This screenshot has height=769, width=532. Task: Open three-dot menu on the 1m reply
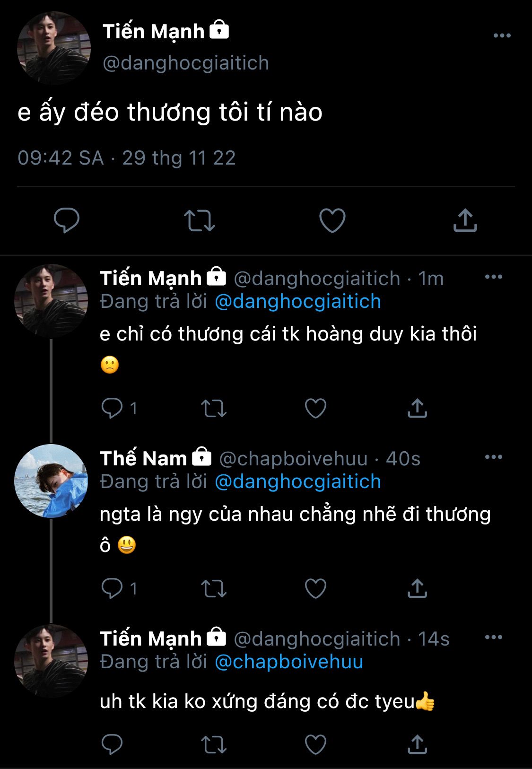pyautogui.click(x=493, y=277)
